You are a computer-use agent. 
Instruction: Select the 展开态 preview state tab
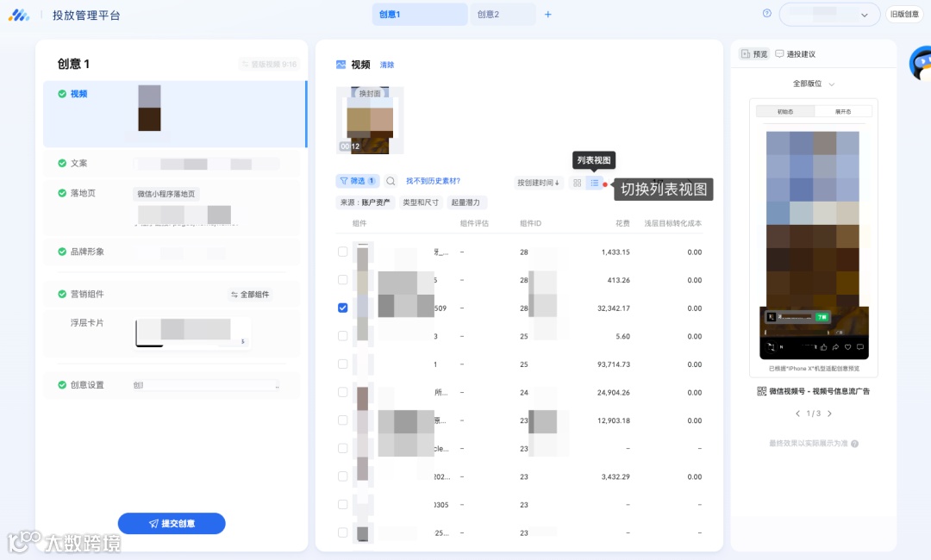pyautogui.click(x=843, y=111)
